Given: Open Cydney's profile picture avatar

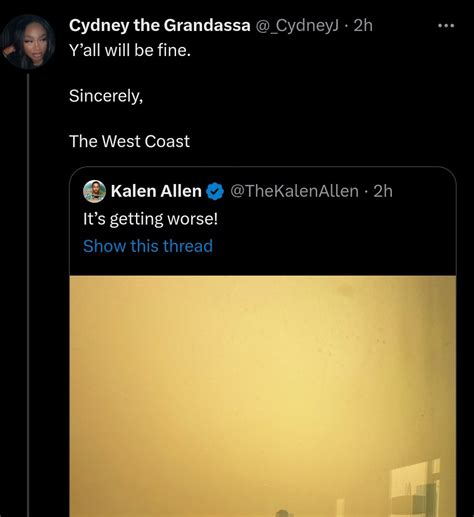Looking at the screenshot, I should (29, 42).
